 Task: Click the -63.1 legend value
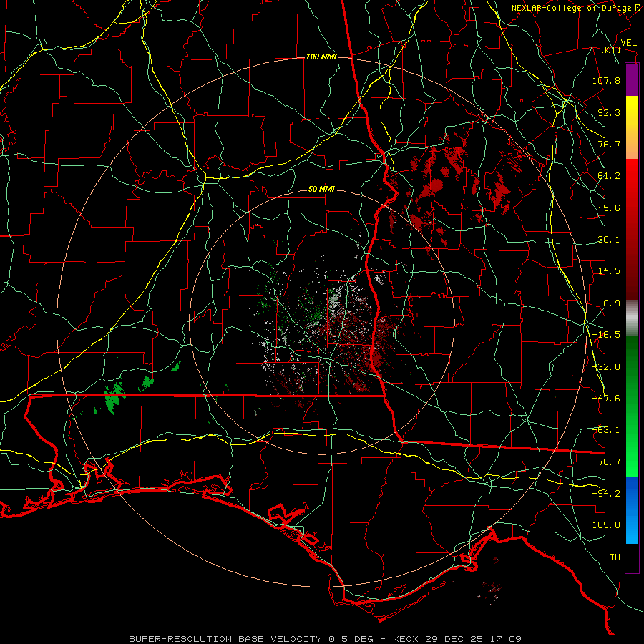pyautogui.click(x=606, y=430)
